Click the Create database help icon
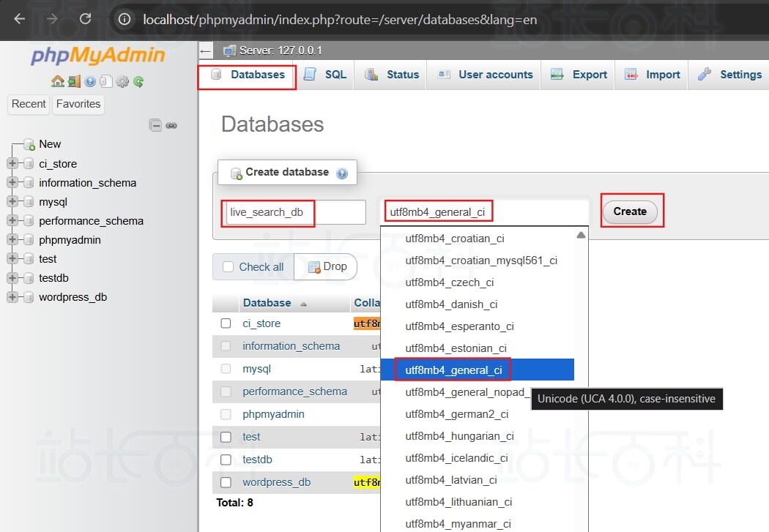Image resolution: width=769 pixels, height=532 pixels. pos(342,173)
